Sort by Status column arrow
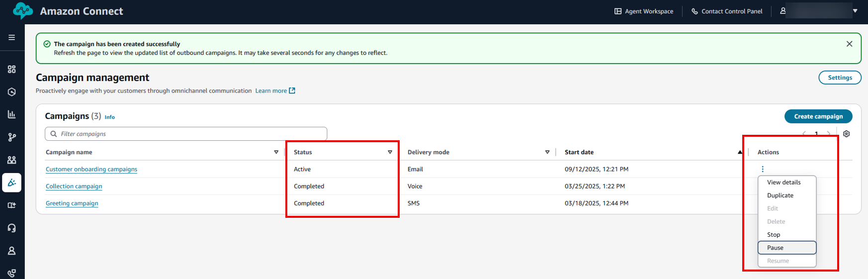Image resolution: width=868 pixels, height=279 pixels. [x=390, y=152]
